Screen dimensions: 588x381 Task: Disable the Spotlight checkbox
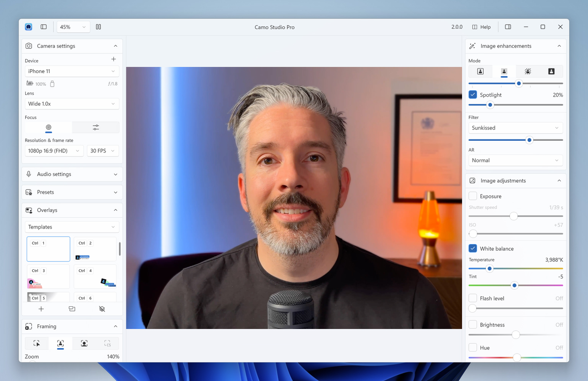473,95
